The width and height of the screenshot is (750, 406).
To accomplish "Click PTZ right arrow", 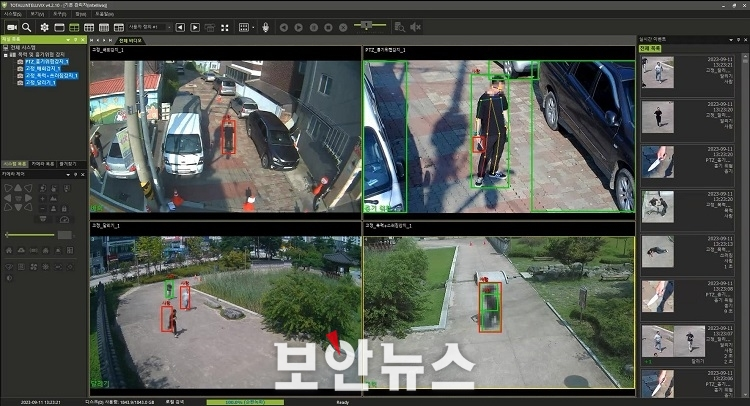I will (28, 198).
